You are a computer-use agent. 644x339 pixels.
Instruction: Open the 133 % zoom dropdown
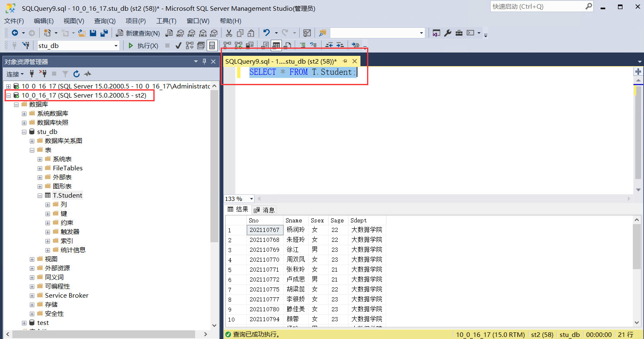251,199
